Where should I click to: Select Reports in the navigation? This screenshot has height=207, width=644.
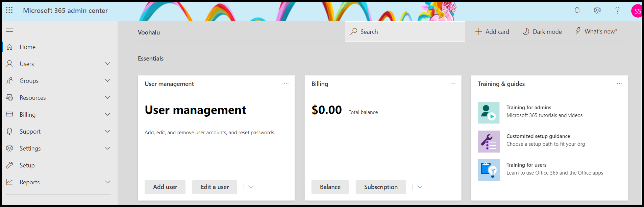tap(30, 182)
